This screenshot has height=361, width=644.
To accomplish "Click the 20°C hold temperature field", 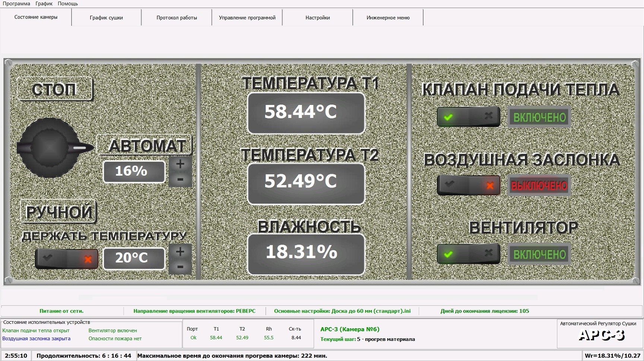I will tap(134, 258).
